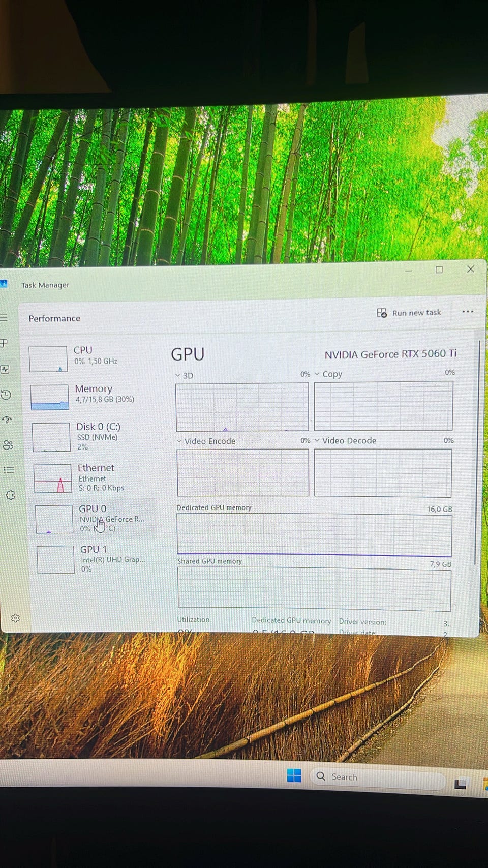488x868 pixels.
Task: Click the 3D engine usage graph
Action: coord(242,407)
